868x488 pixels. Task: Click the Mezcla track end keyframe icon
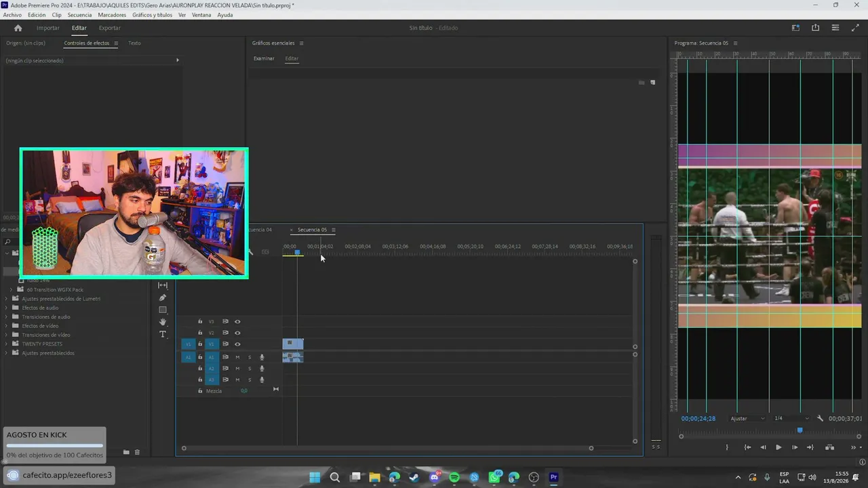click(x=275, y=389)
